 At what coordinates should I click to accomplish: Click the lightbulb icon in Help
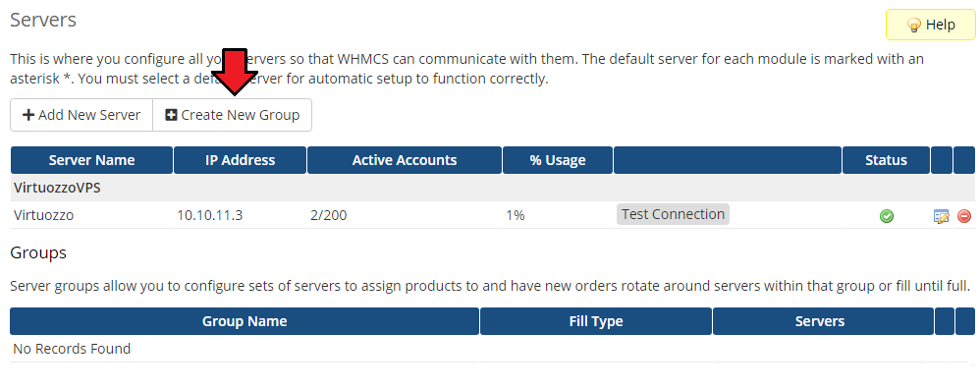pyautogui.click(x=914, y=26)
